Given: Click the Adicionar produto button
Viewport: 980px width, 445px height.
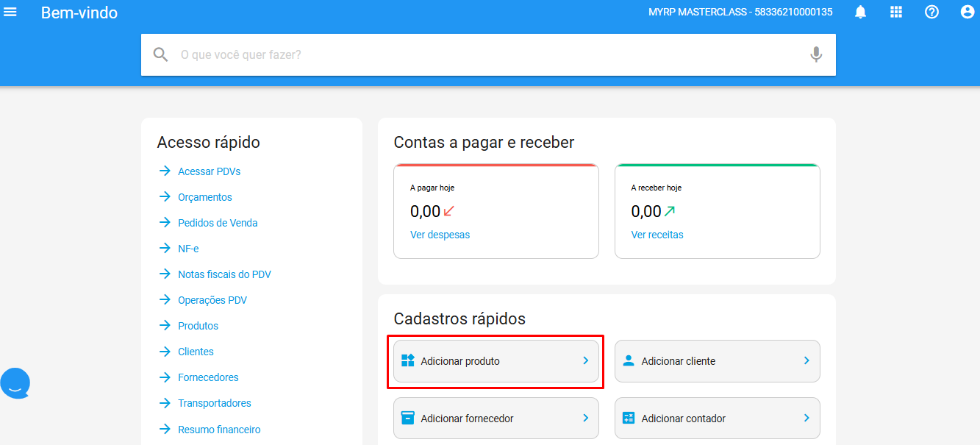Looking at the screenshot, I should tap(496, 361).
